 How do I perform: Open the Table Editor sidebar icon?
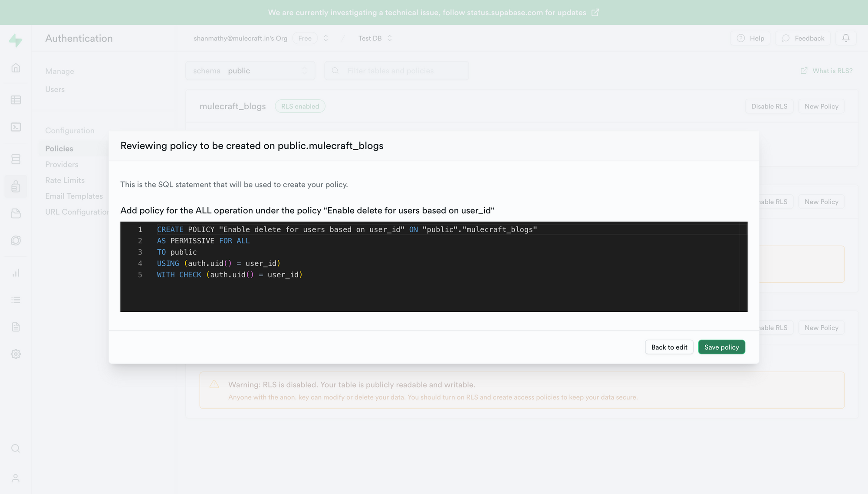(16, 100)
